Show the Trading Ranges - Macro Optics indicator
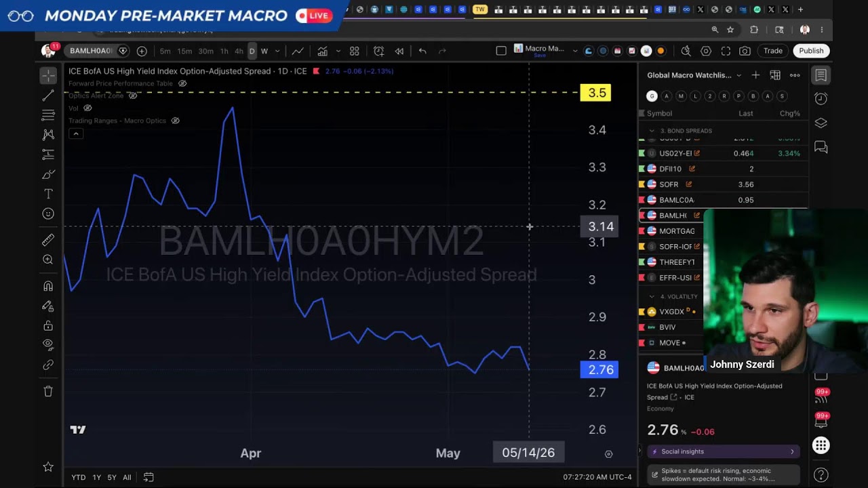868x488 pixels. pos(175,121)
